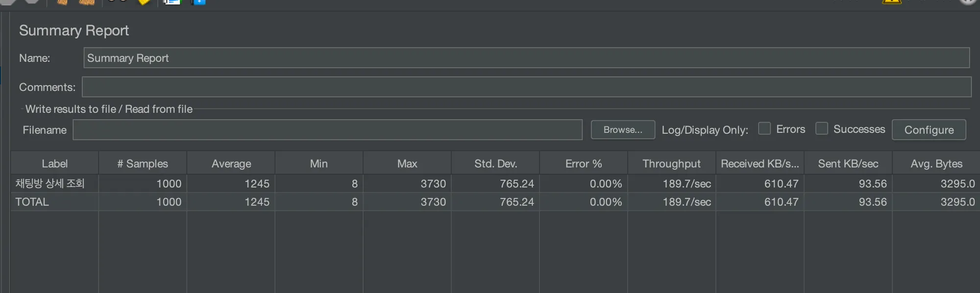Image resolution: width=980 pixels, height=293 pixels.
Task: Enable the Errors only checkbox
Action: [764, 129]
